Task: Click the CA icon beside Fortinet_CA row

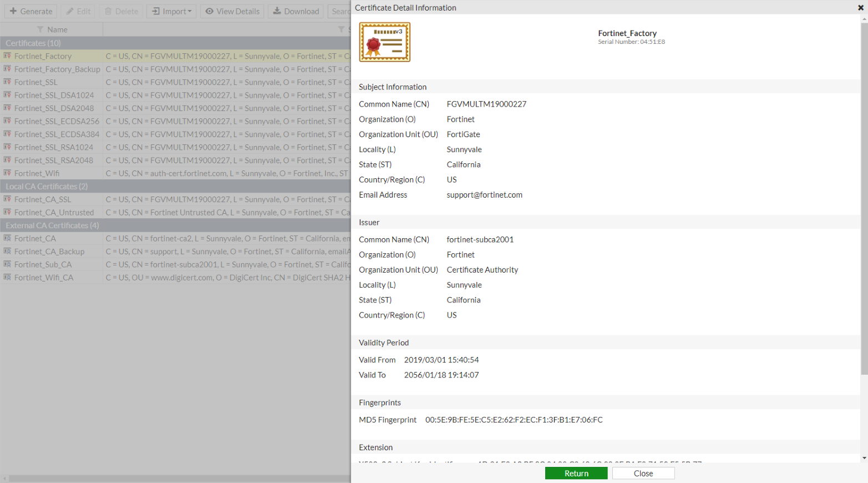Action: pyautogui.click(x=7, y=238)
